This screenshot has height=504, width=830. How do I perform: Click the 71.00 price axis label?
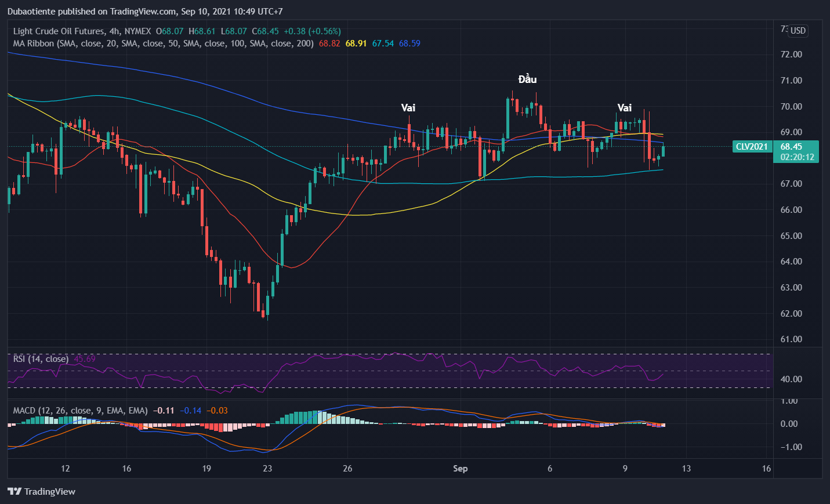coord(791,81)
